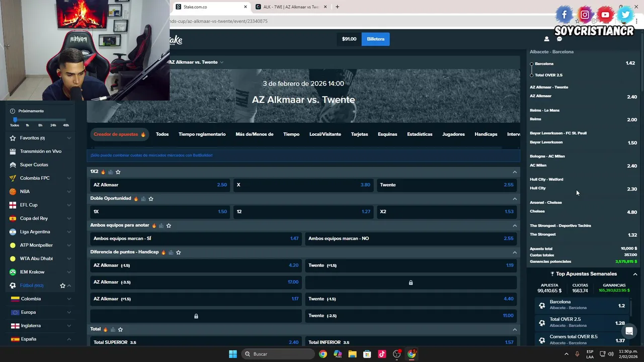Open the live support chat widget
The image size is (644, 362).
pyautogui.click(x=629, y=331)
